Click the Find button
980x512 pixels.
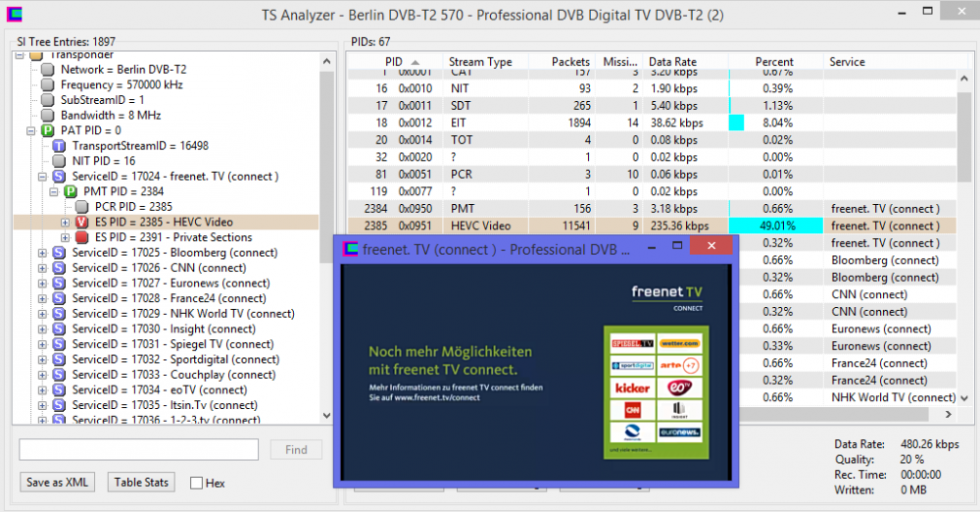click(x=296, y=449)
